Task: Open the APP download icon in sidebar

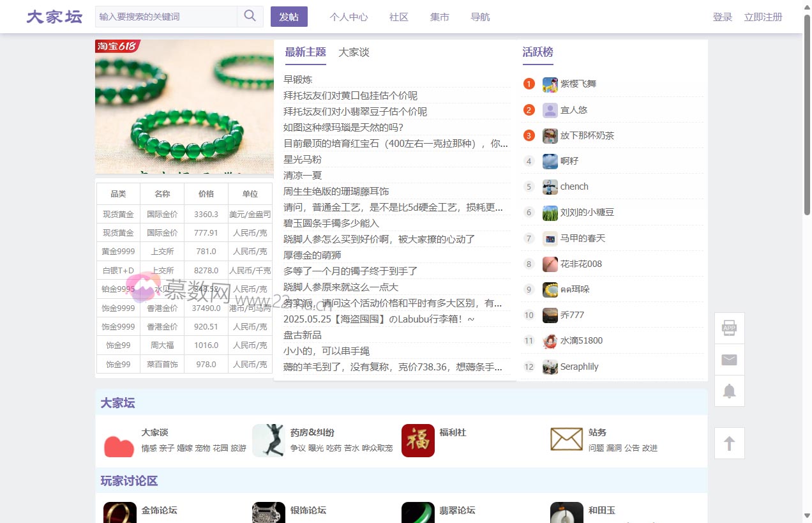Action: (729, 328)
